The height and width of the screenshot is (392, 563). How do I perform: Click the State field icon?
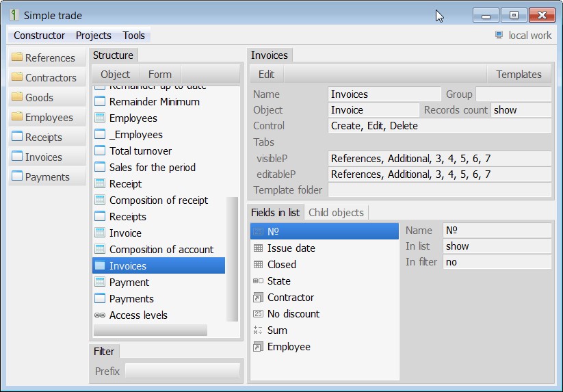[258, 281]
